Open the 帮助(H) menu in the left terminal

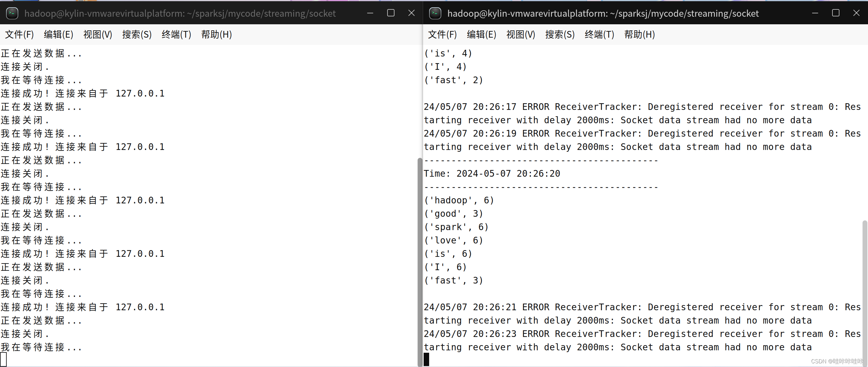pos(216,34)
